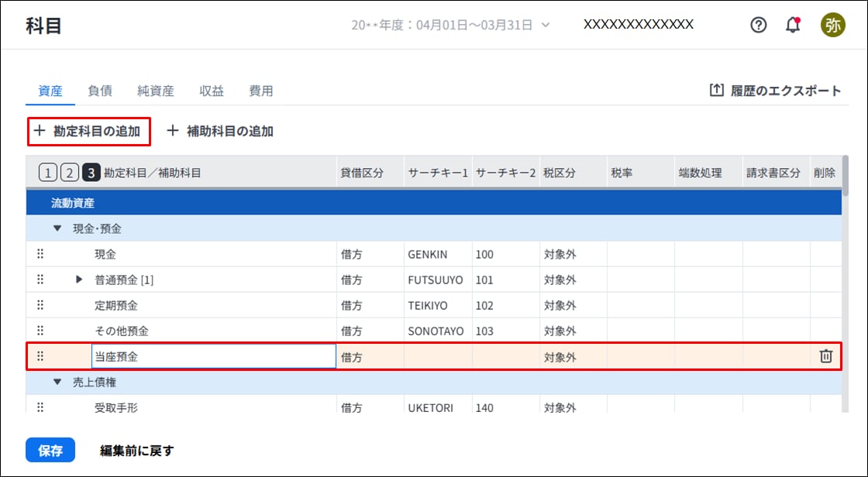Collapse the 現金・預金 group

(57, 228)
